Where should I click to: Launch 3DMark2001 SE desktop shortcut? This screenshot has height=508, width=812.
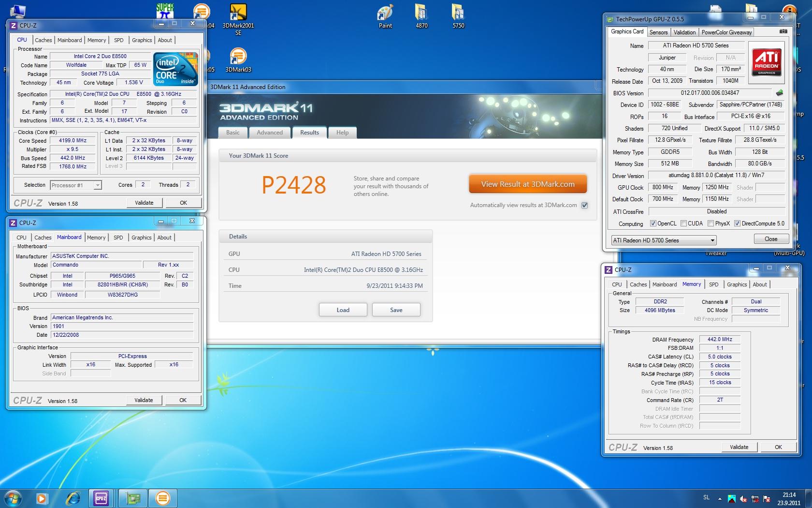(238, 19)
